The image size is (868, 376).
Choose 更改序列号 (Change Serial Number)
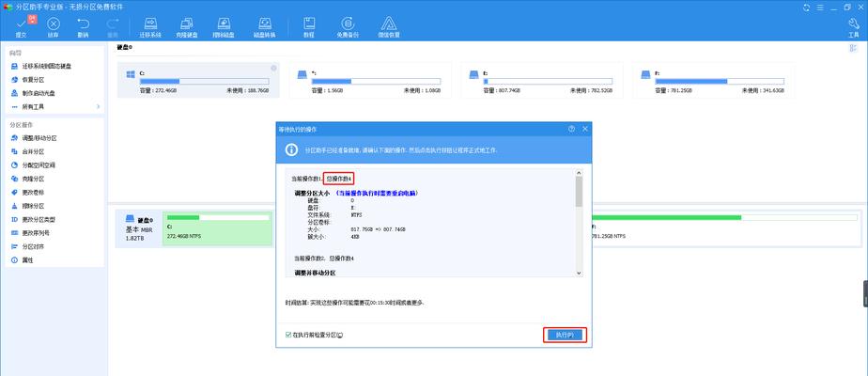36,233
